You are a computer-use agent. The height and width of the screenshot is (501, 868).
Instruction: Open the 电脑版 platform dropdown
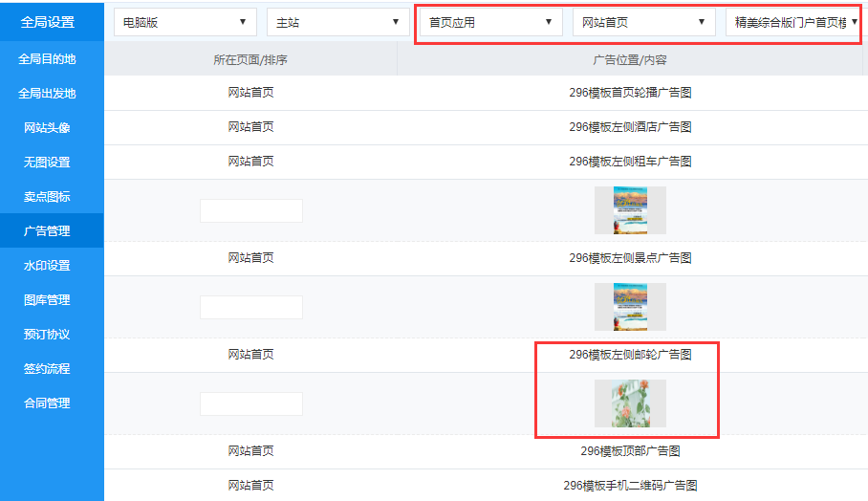coord(184,22)
